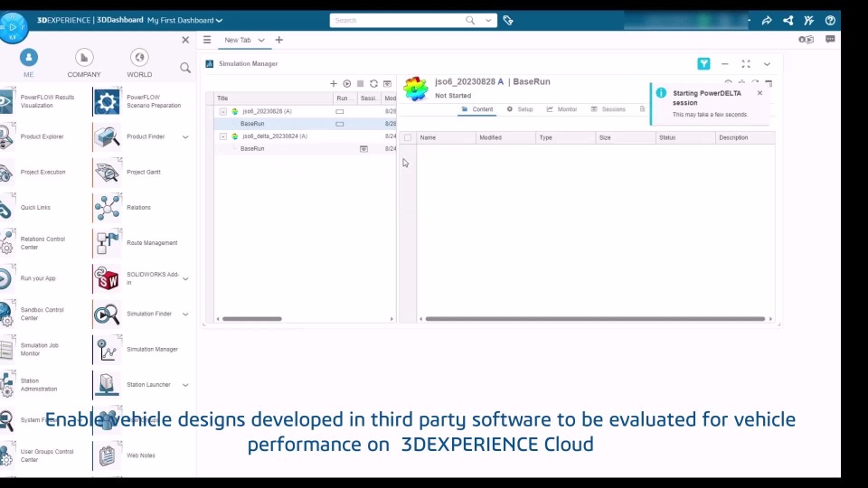This screenshot has width=868, height=488.
Task: Search apps with the magnifier icon
Action: point(185,68)
